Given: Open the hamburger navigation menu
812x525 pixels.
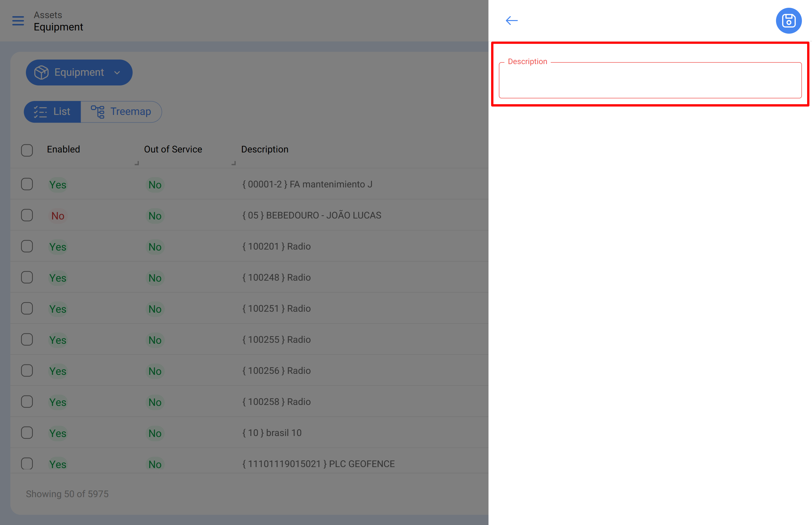Looking at the screenshot, I should 18,21.
